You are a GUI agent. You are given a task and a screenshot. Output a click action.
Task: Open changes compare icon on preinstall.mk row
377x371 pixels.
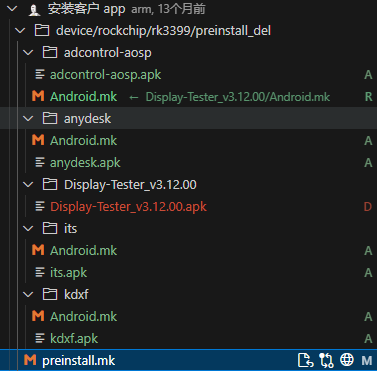point(326,360)
